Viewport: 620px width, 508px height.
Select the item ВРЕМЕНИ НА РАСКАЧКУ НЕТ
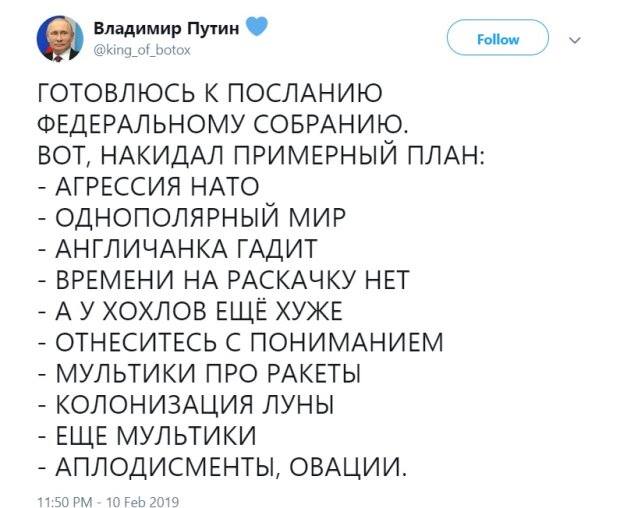pyautogui.click(x=224, y=279)
